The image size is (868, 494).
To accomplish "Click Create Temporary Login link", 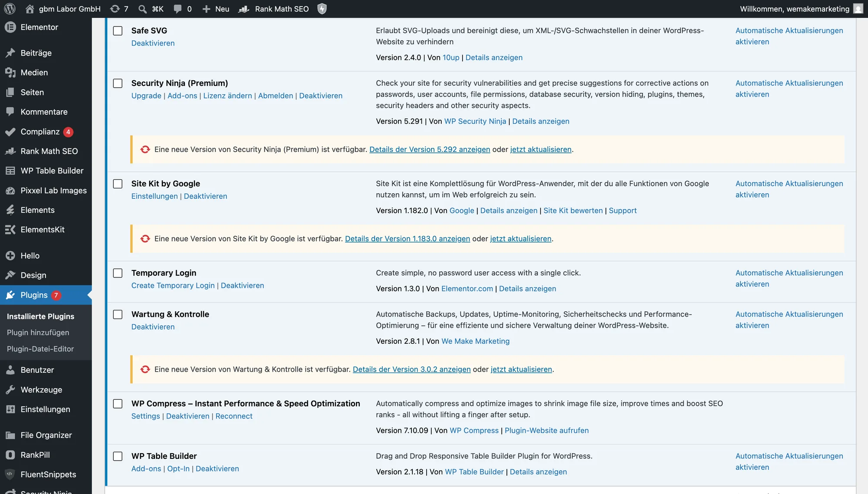I will (x=173, y=286).
